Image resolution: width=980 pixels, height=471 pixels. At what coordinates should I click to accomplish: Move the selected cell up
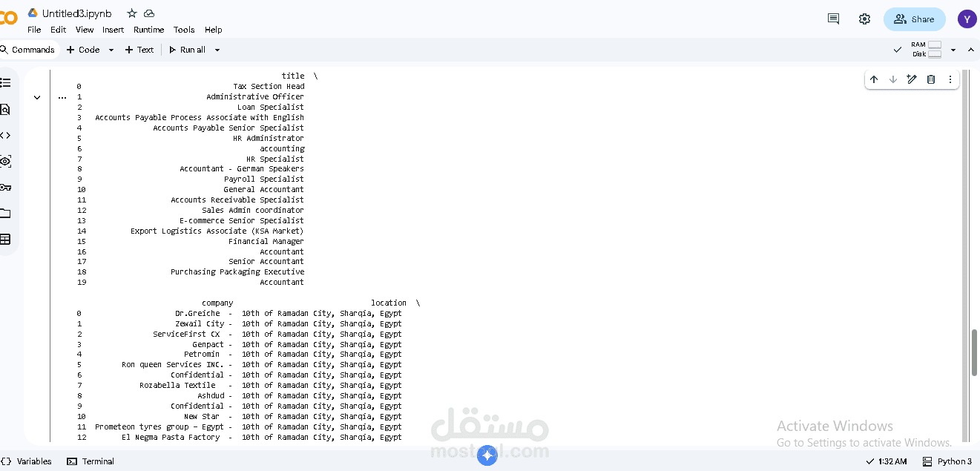[874, 79]
